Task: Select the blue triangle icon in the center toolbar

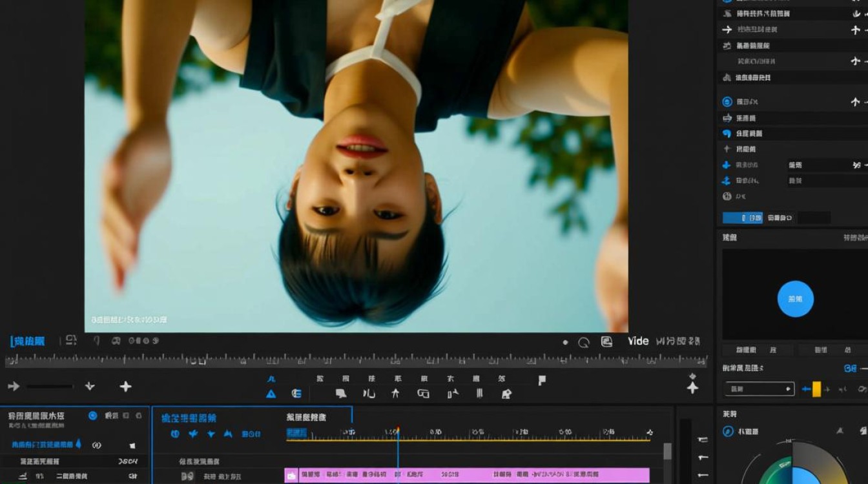Action: [x=271, y=394]
